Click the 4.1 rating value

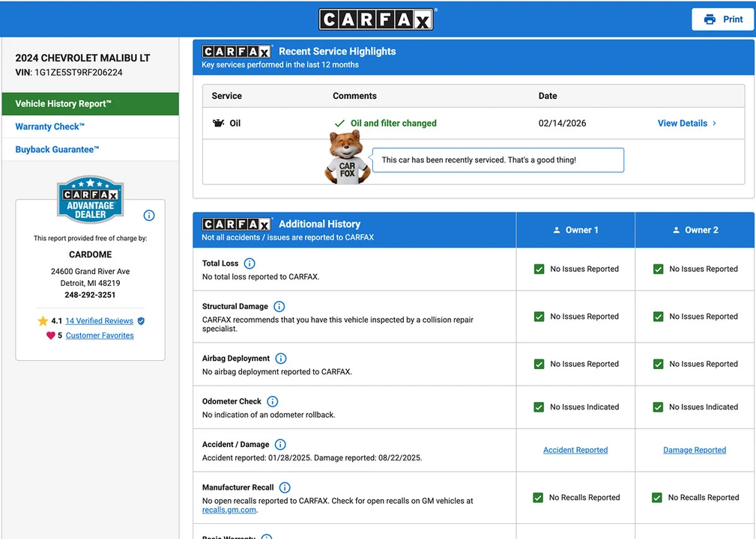click(x=57, y=321)
